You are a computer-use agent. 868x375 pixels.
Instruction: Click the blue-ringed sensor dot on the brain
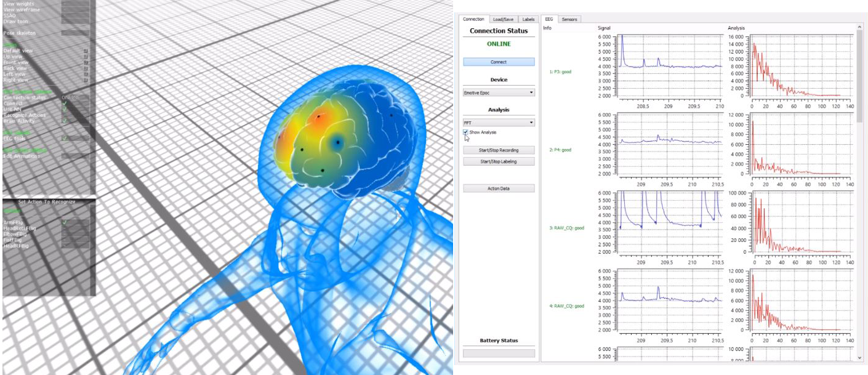(x=338, y=143)
